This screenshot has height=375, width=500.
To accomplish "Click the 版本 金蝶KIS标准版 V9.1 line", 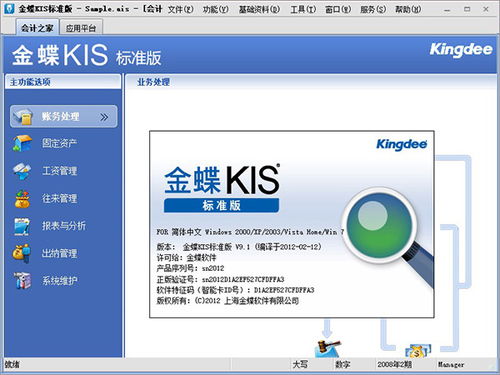I will (x=239, y=247).
